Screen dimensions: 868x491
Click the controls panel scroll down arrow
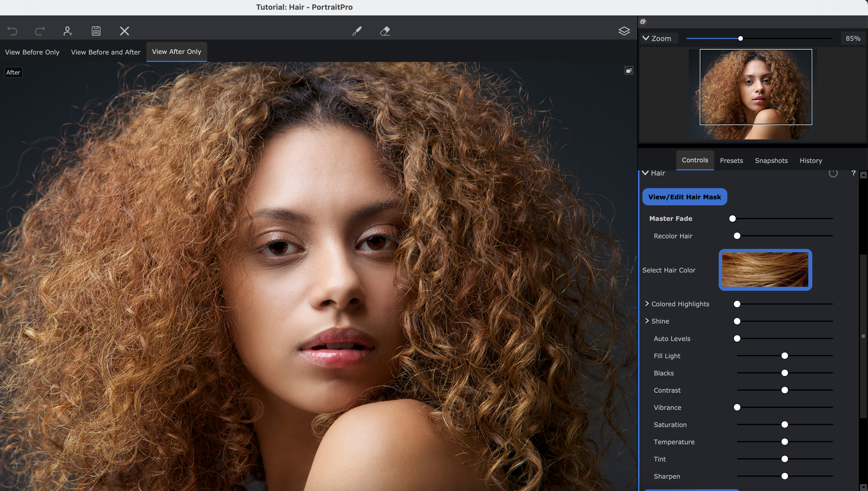pyautogui.click(x=863, y=487)
